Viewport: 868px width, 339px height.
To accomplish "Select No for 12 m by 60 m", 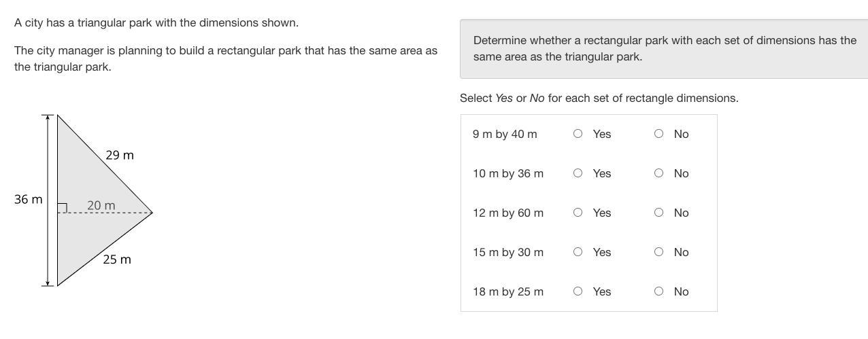I will (x=658, y=213).
